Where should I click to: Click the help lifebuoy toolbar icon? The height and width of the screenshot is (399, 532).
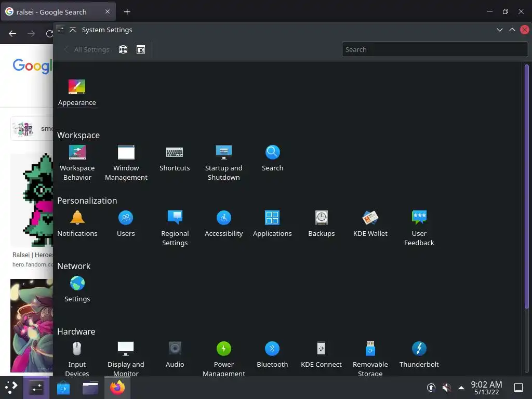pyautogui.click(x=123, y=49)
